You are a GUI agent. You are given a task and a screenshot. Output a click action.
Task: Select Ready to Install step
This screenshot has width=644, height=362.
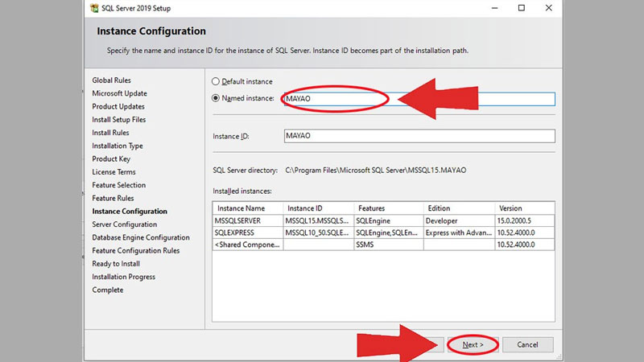point(116,264)
